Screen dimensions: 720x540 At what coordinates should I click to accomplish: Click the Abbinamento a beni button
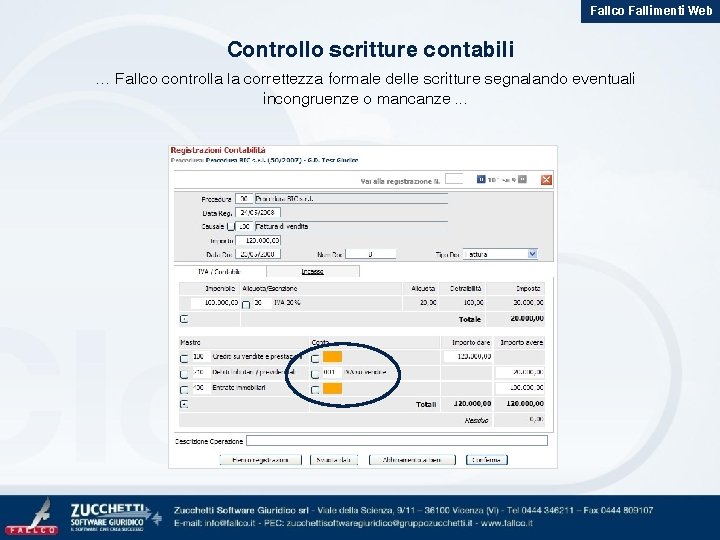412,460
